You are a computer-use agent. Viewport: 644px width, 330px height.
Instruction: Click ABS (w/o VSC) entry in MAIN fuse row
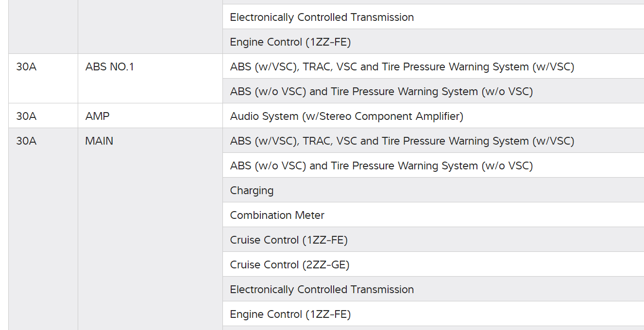(x=381, y=166)
